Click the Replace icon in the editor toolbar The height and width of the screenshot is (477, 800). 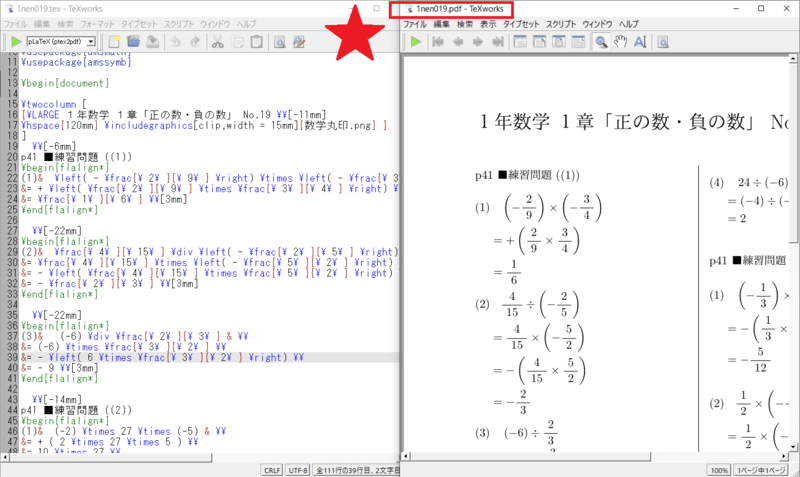tap(299, 42)
